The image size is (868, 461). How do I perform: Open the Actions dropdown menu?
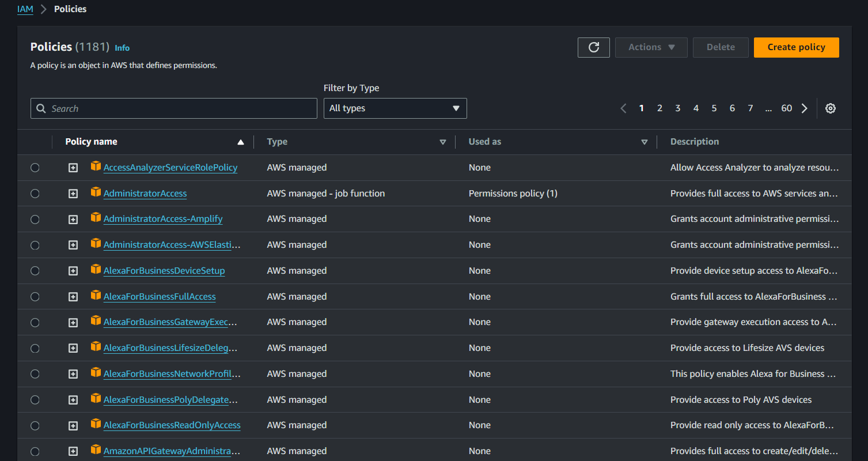(x=651, y=47)
